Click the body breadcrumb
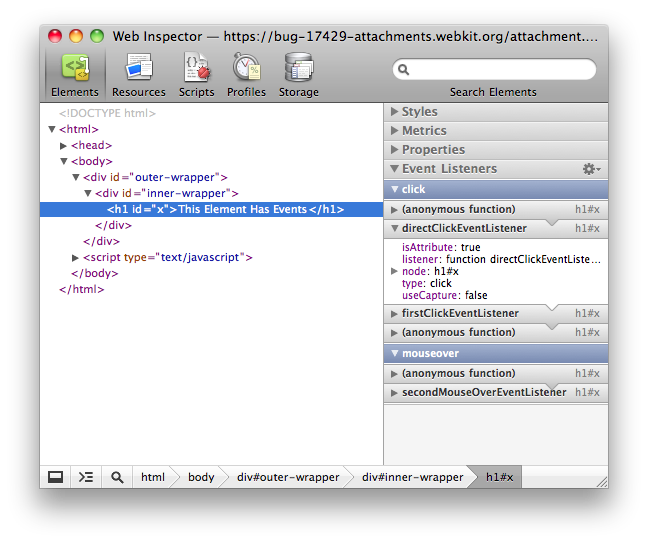Image resolution: width=648 pixels, height=543 pixels. point(201,477)
